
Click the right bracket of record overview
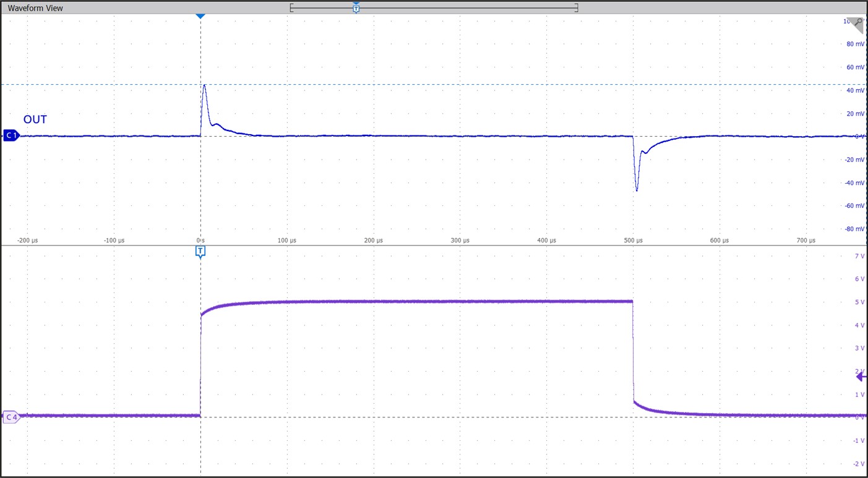(x=577, y=8)
